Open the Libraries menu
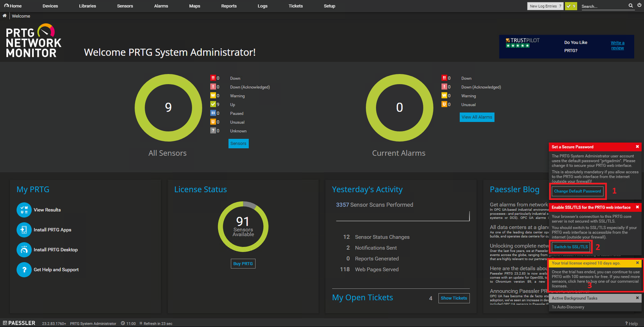 87,6
